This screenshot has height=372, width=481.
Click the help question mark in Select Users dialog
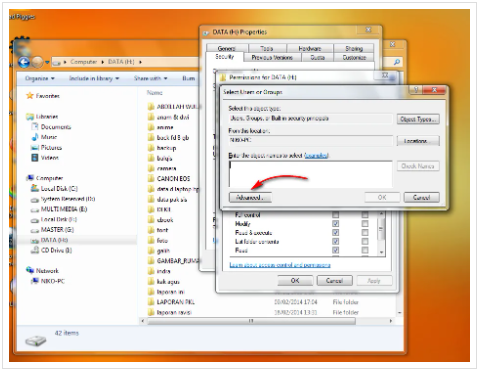tap(416, 90)
